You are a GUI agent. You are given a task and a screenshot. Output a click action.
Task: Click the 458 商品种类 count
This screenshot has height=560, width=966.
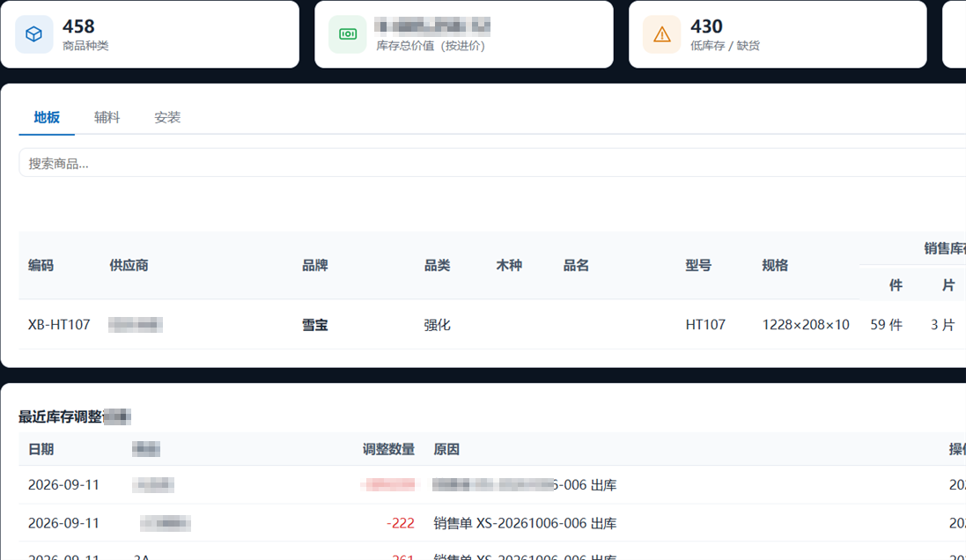(79, 26)
